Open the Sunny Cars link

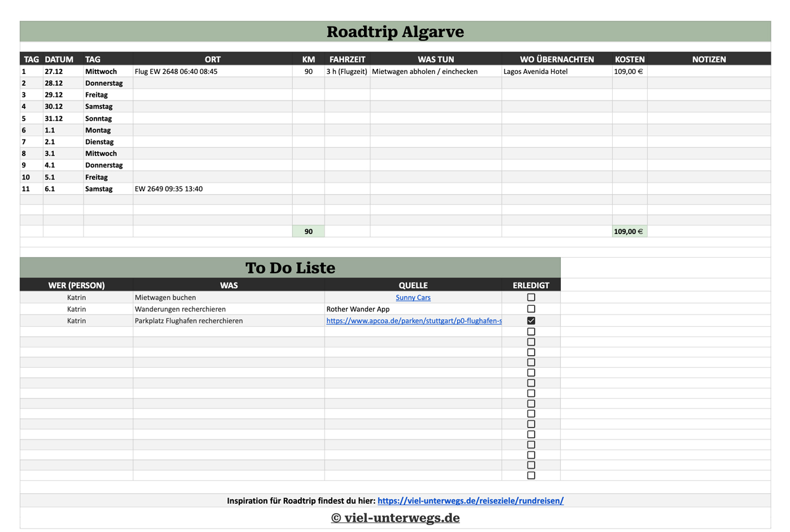(x=413, y=298)
